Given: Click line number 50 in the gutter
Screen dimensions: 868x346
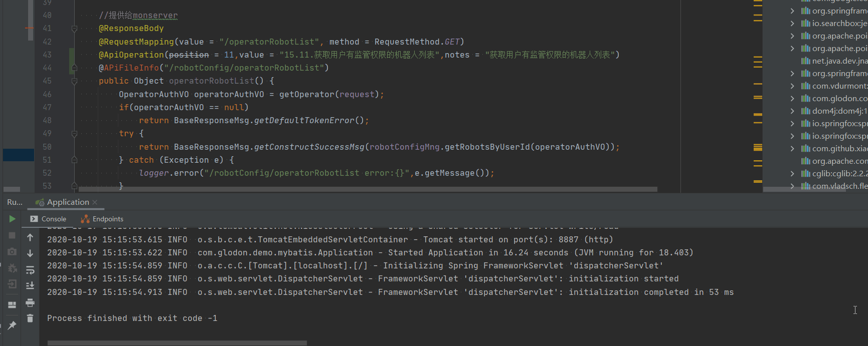Looking at the screenshot, I should (x=47, y=147).
